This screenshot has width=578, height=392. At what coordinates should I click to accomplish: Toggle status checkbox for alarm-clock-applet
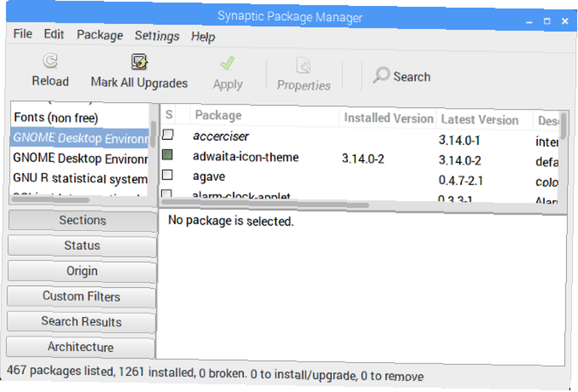[x=166, y=194]
